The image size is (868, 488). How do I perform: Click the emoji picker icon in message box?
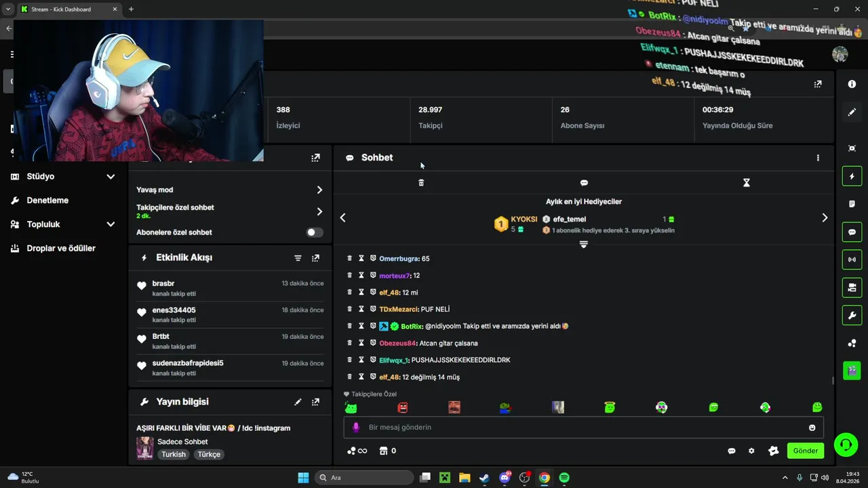coord(812,428)
